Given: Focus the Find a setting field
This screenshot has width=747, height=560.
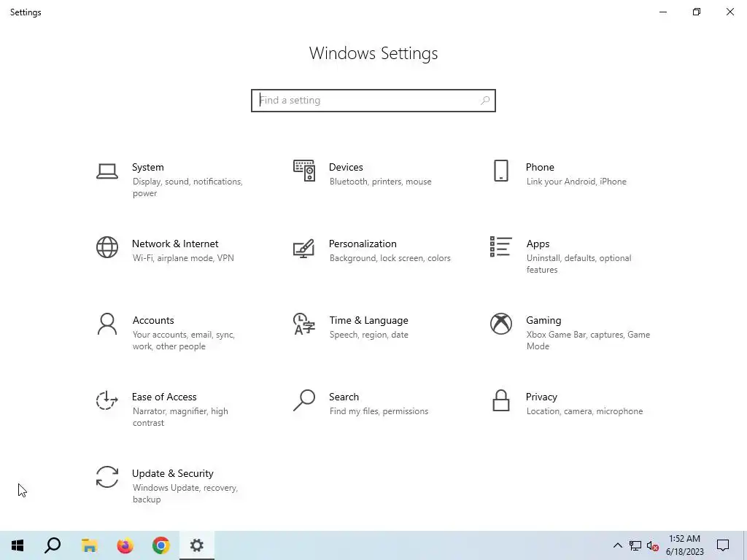Looking at the screenshot, I should pyautogui.click(x=373, y=101).
